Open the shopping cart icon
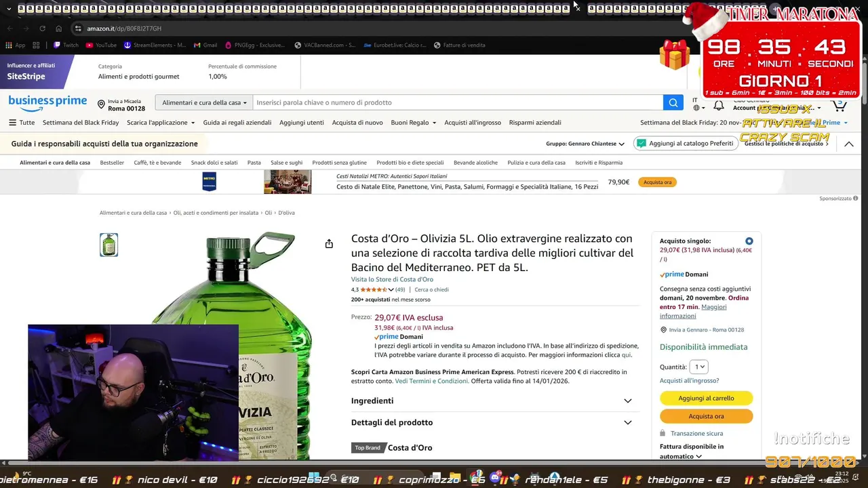868x488 pixels. coord(840,105)
